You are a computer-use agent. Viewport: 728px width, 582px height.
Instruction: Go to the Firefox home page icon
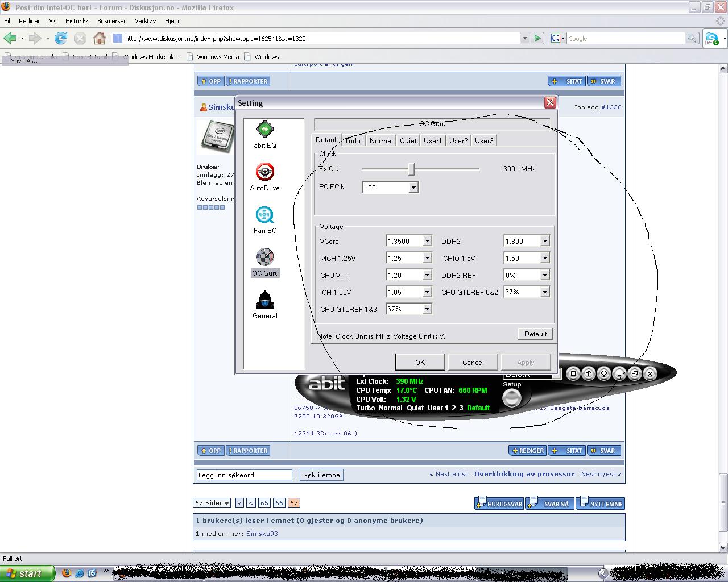tap(100, 38)
